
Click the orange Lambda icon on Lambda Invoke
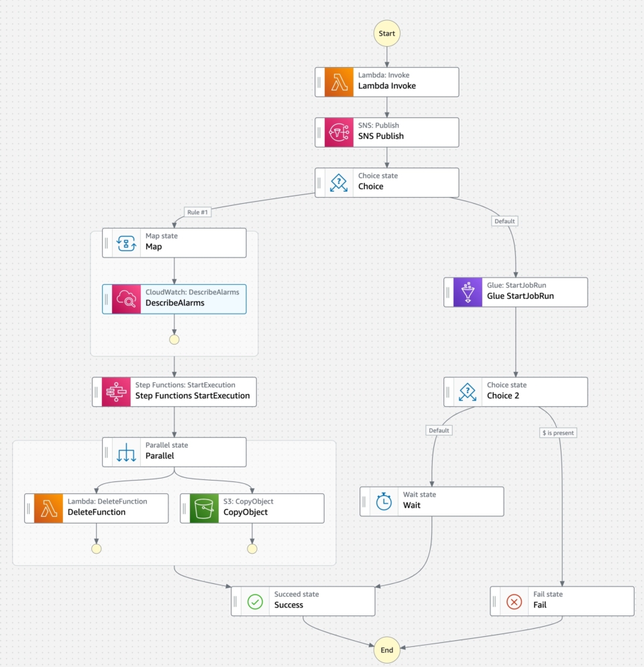[x=339, y=82]
